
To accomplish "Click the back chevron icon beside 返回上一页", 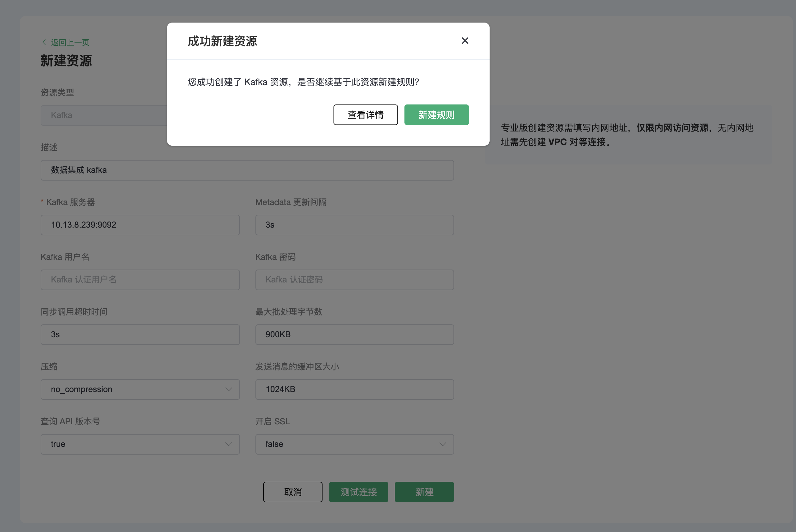I will (x=44, y=42).
